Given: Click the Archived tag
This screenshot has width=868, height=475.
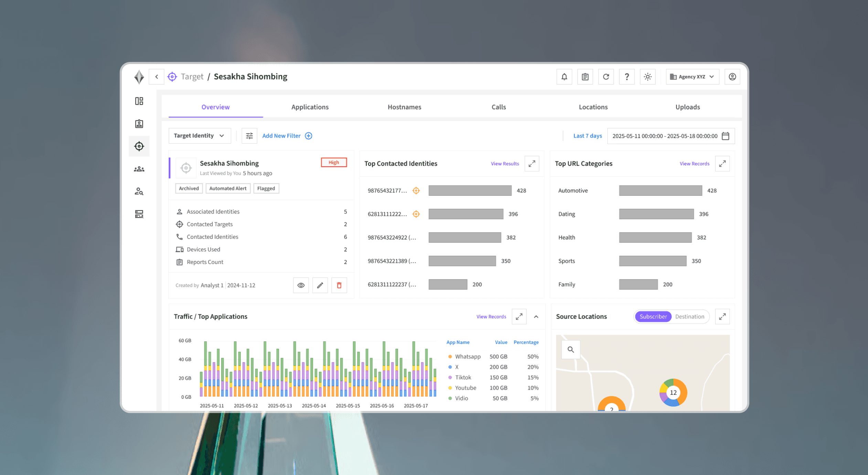Looking at the screenshot, I should pyautogui.click(x=189, y=188).
